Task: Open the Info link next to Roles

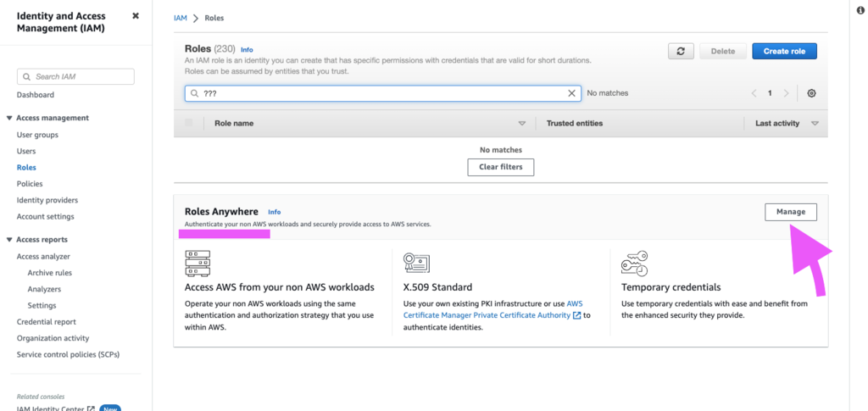Action: pyautogui.click(x=247, y=50)
